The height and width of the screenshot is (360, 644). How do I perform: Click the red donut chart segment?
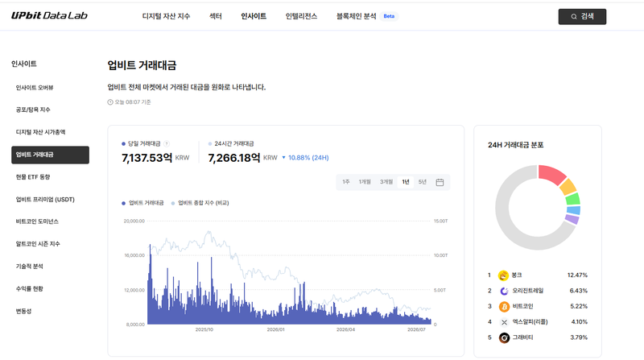click(x=551, y=174)
